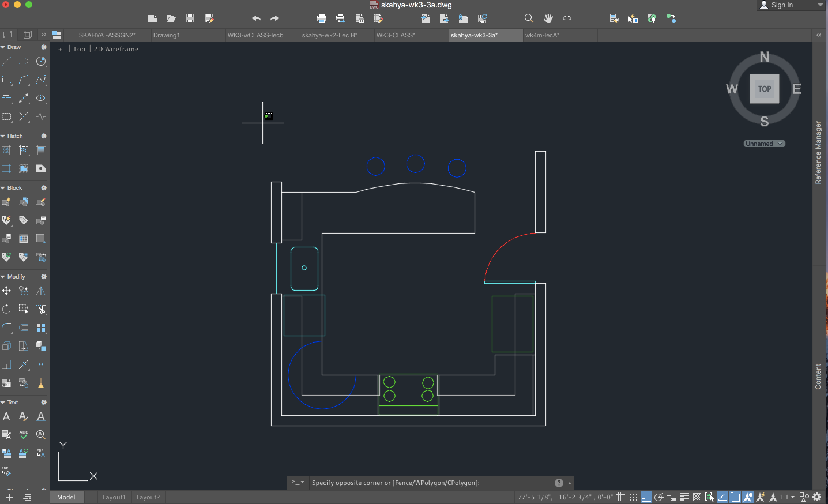Toggle object snap tracking in status bar
This screenshot has height=504, width=828.
722,497
